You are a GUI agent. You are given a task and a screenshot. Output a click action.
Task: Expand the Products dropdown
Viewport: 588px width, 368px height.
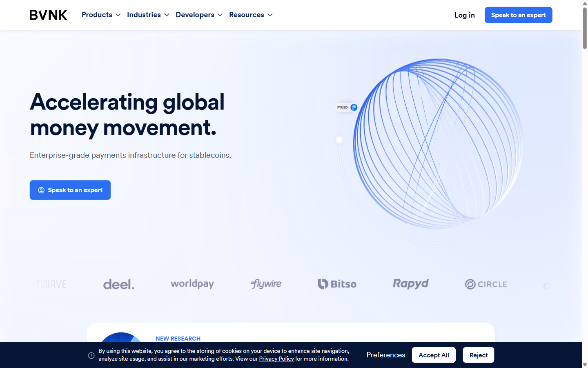(x=97, y=15)
